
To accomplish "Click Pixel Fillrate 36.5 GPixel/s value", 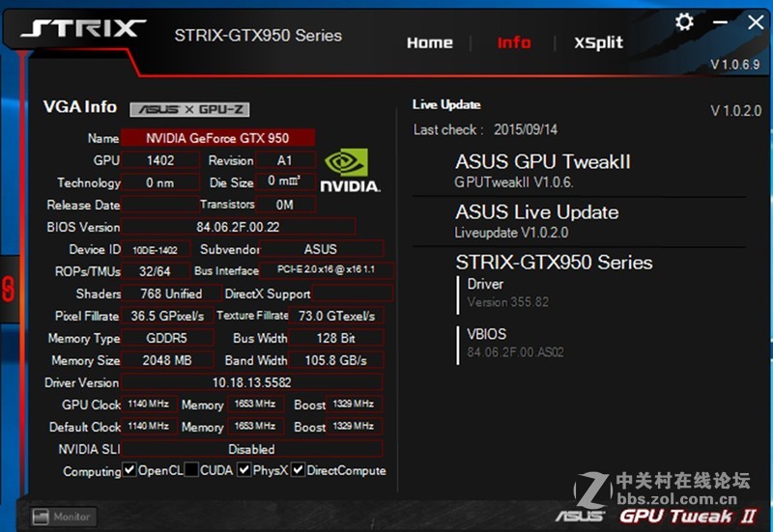I will point(167,316).
